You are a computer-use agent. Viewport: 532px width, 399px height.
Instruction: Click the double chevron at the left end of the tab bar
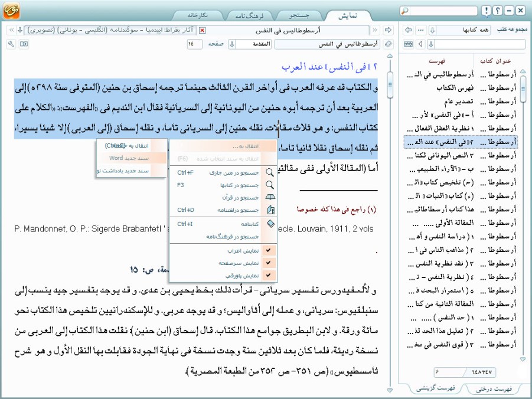(x=12, y=30)
